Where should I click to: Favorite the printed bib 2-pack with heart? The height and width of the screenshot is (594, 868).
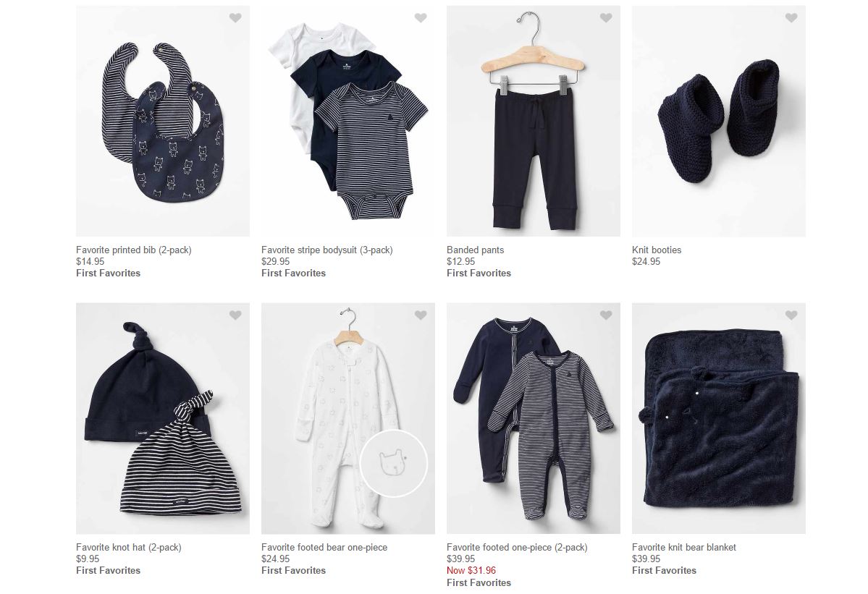[x=235, y=18]
